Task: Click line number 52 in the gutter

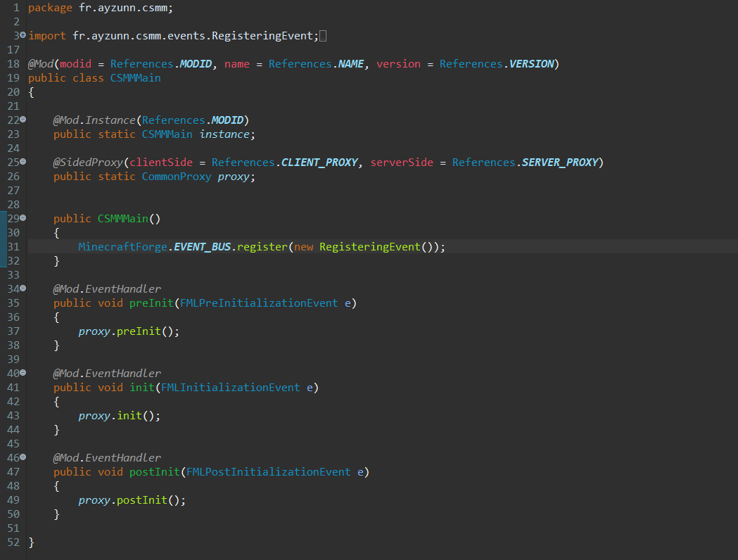Action: [x=13, y=542]
